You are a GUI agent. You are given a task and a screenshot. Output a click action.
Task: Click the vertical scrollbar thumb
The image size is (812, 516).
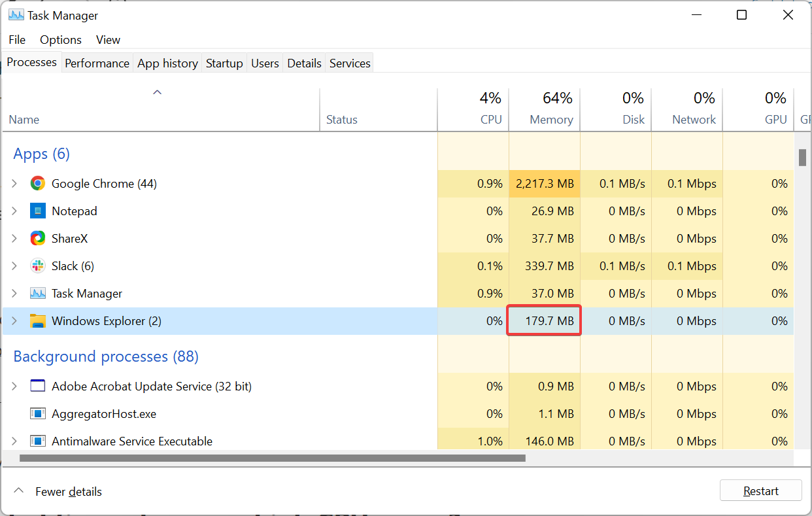tap(802, 158)
